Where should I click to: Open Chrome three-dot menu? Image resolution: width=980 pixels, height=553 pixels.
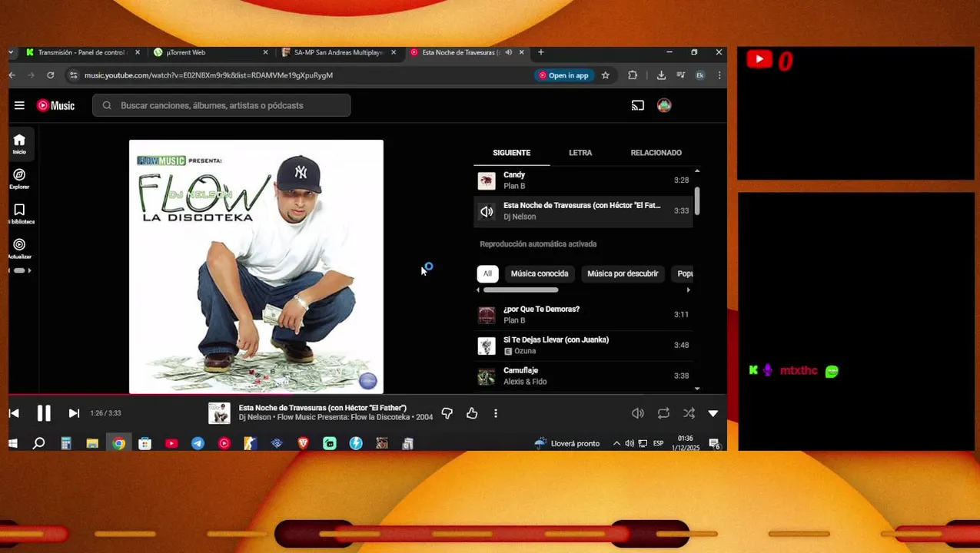pos(719,75)
